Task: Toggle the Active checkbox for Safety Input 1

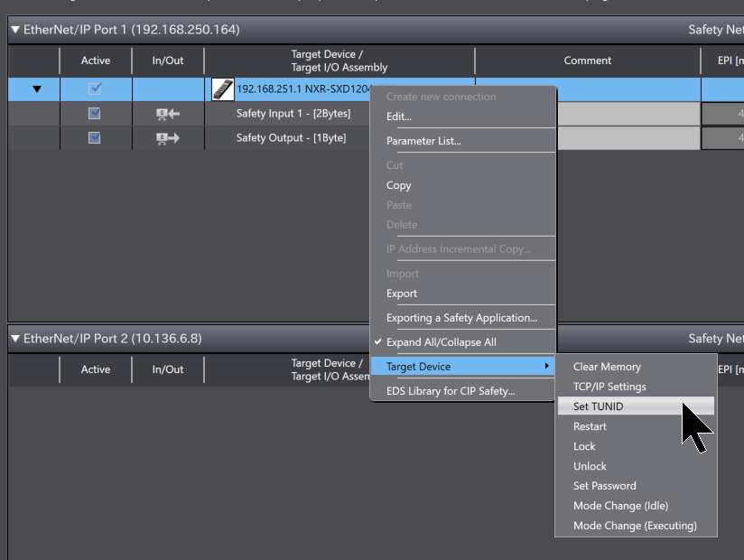Action: point(95,114)
